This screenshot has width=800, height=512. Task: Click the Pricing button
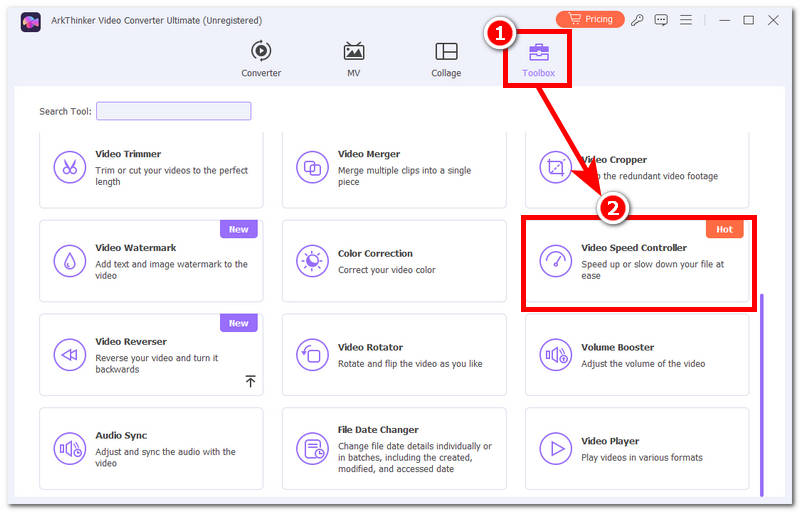[x=590, y=19]
